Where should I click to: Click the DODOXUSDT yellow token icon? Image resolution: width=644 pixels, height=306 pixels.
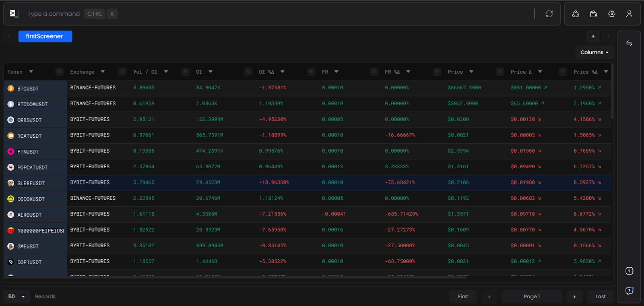click(x=11, y=199)
